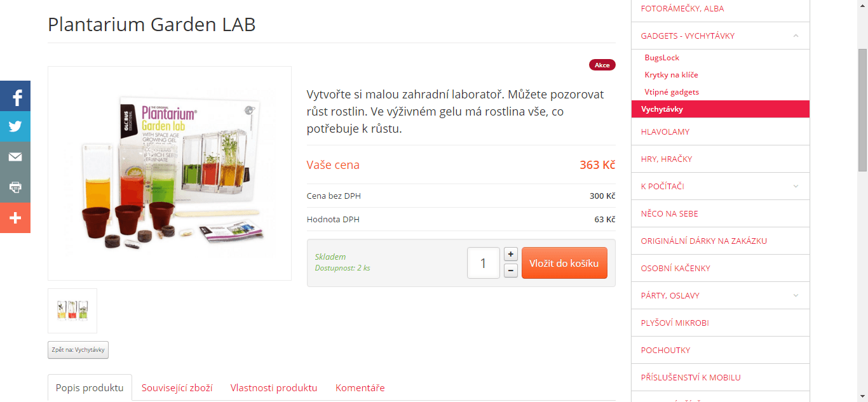Open more sharing options plus icon
868x402 pixels.
15,218
